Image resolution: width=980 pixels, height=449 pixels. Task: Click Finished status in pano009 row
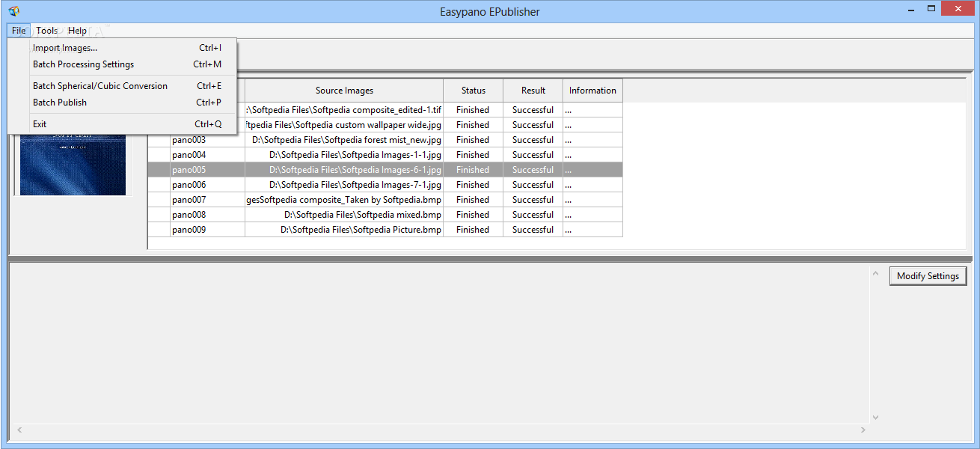tap(473, 230)
